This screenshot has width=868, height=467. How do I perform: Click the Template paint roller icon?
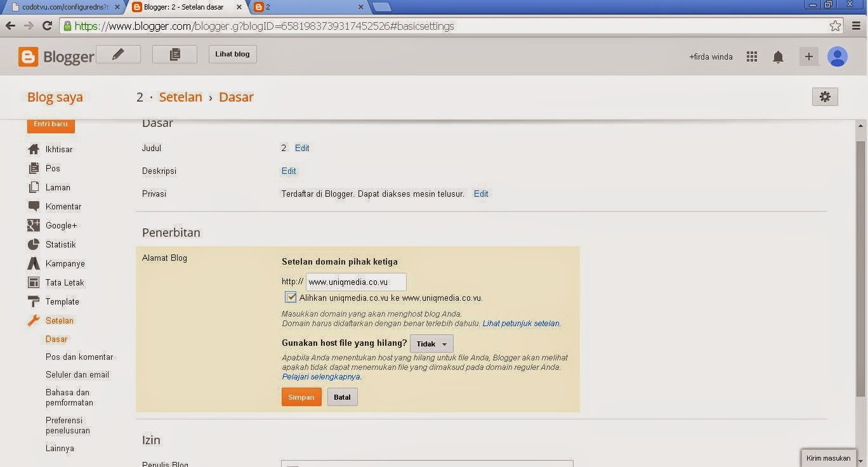(x=34, y=301)
